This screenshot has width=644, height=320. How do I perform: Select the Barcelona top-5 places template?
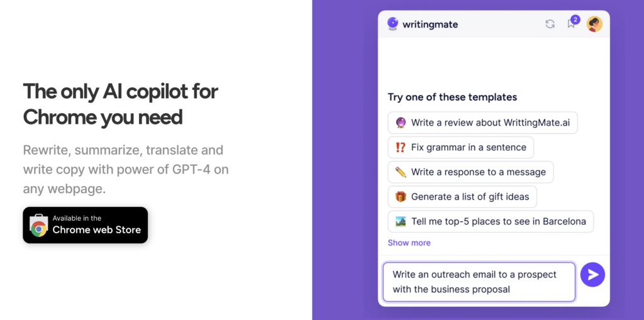pos(491,221)
